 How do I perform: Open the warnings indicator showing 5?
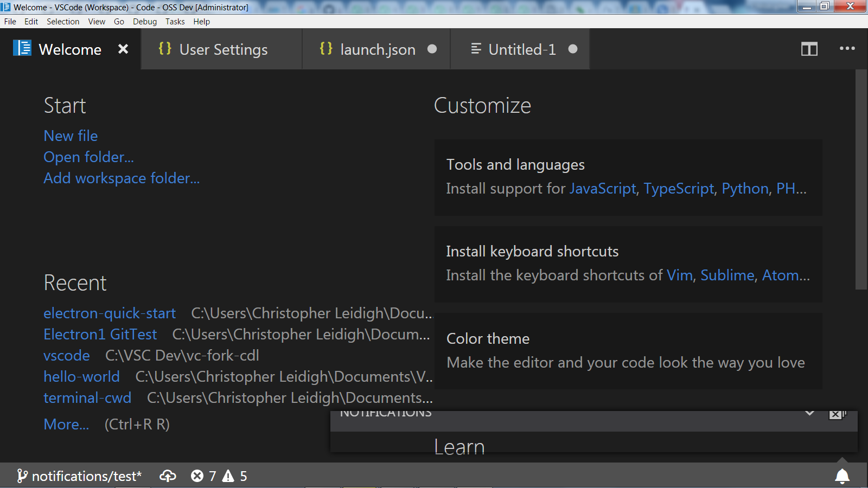click(234, 476)
